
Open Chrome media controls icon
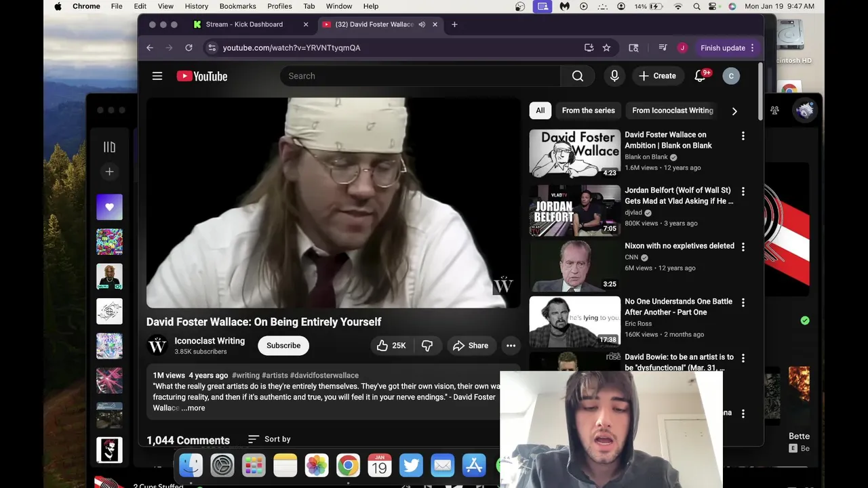pyautogui.click(x=663, y=47)
